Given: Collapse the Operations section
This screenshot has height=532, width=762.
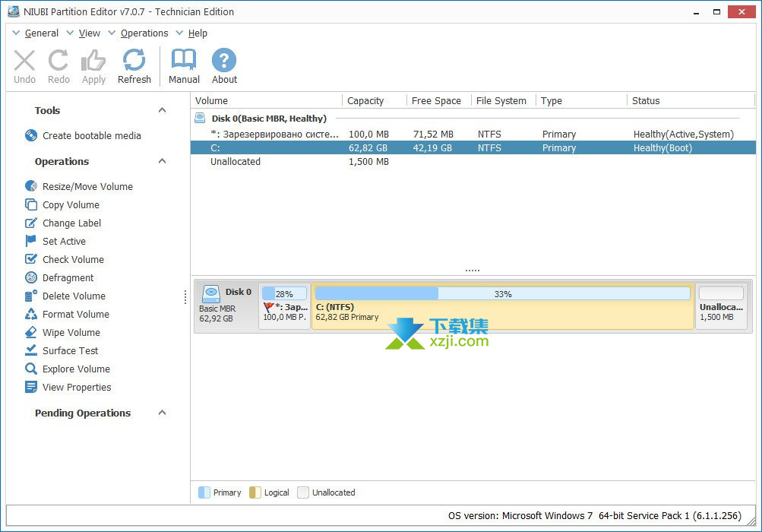Looking at the screenshot, I should [x=163, y=161].
